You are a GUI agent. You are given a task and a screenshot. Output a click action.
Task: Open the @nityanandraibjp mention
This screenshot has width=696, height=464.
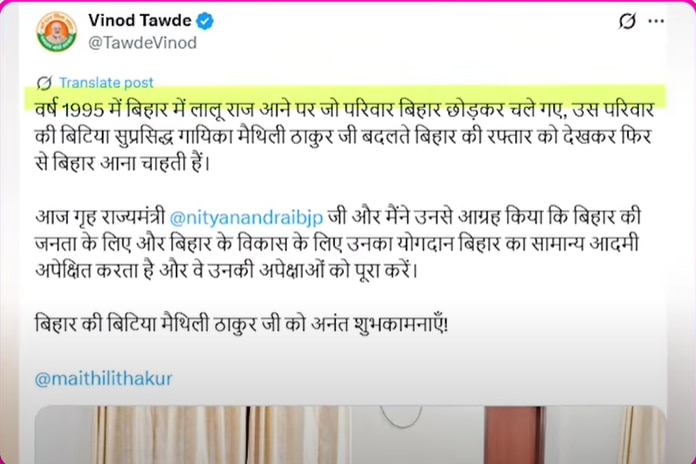[246, 218]
